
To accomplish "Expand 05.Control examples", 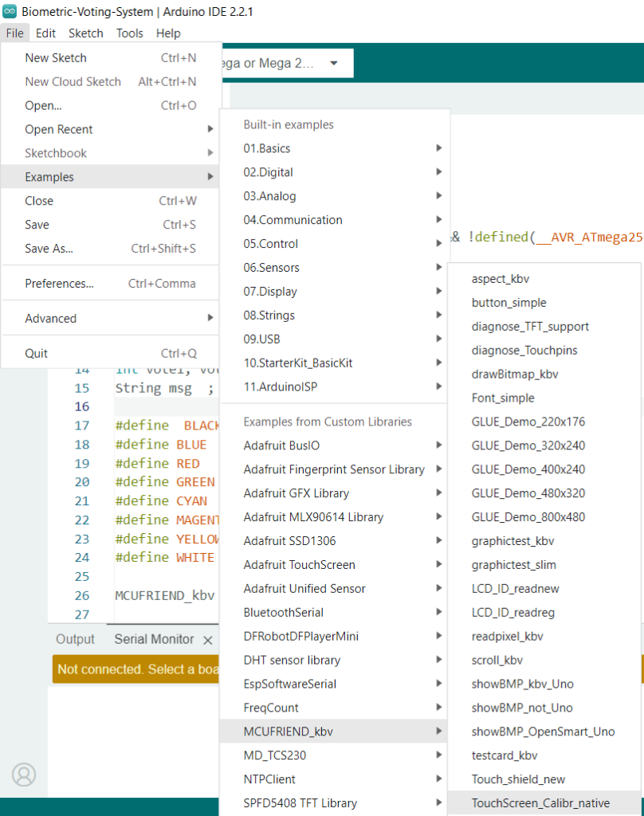I will (334, 244).
